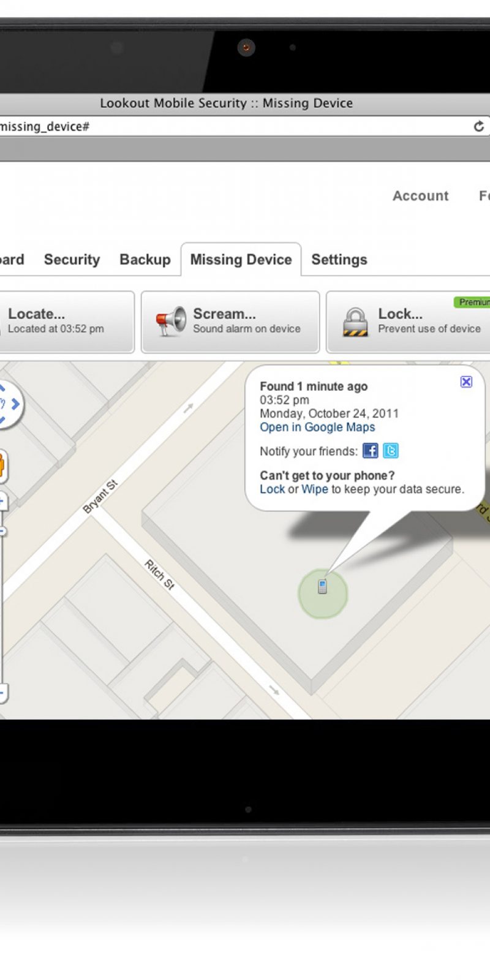This screenshot has width=490, height=980.
Task: Click the orange Street View pegman icon
Action: (2, 466)
